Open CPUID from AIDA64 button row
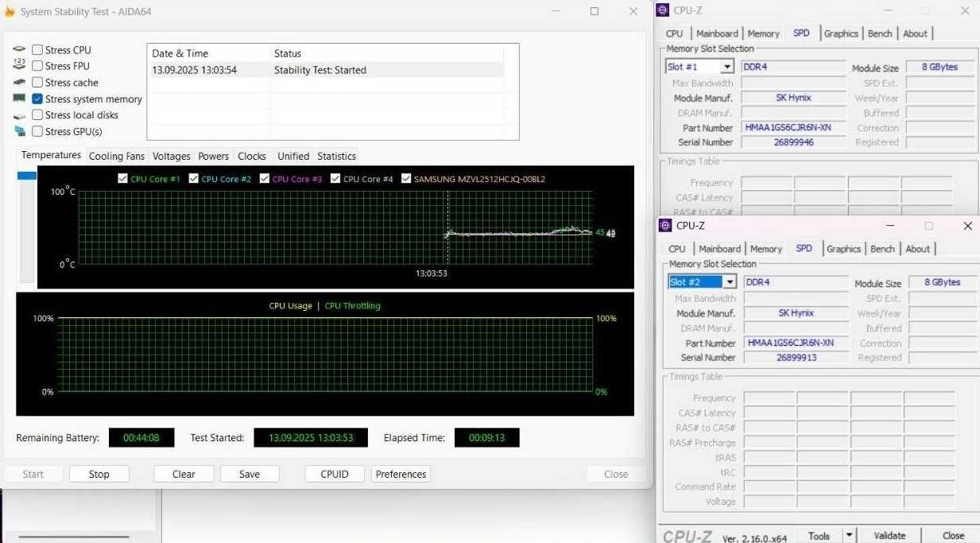Screen dimensions: 980x543 pyautogui.click(x=335, y=474)
